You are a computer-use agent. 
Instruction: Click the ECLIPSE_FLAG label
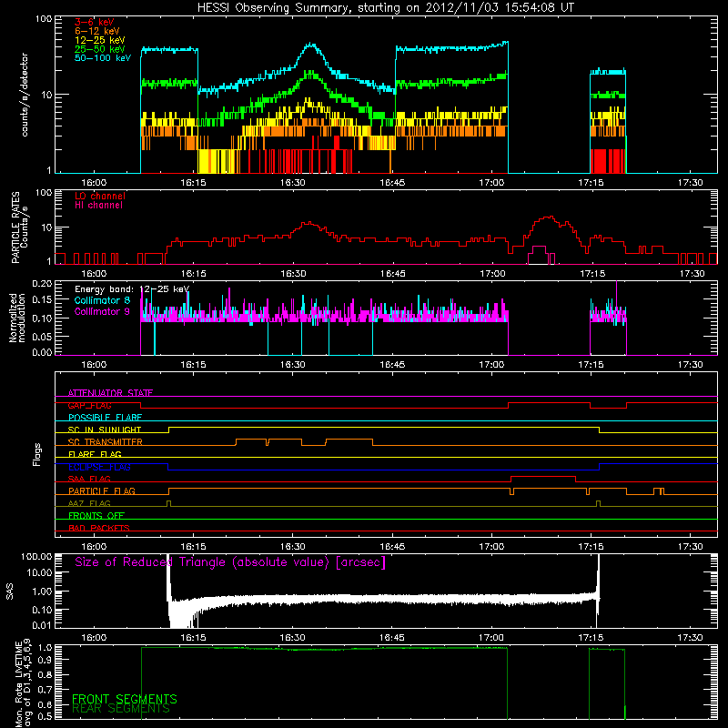pos(99,467)
